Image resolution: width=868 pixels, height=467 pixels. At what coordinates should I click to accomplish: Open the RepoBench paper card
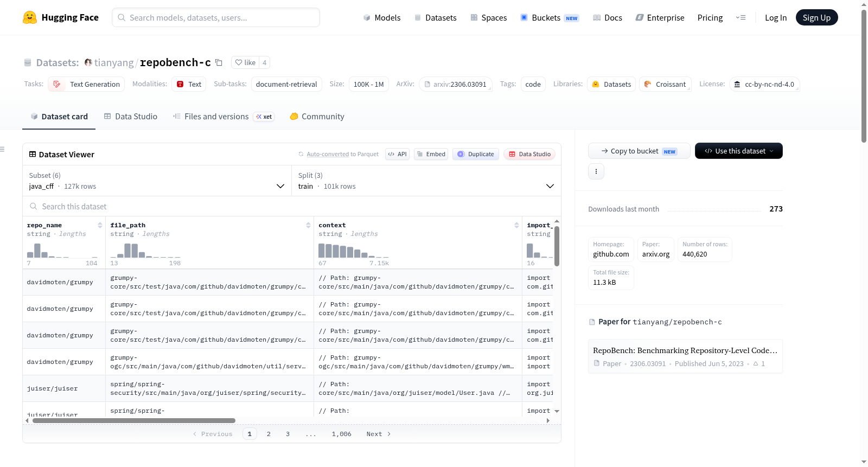point(685,356)
